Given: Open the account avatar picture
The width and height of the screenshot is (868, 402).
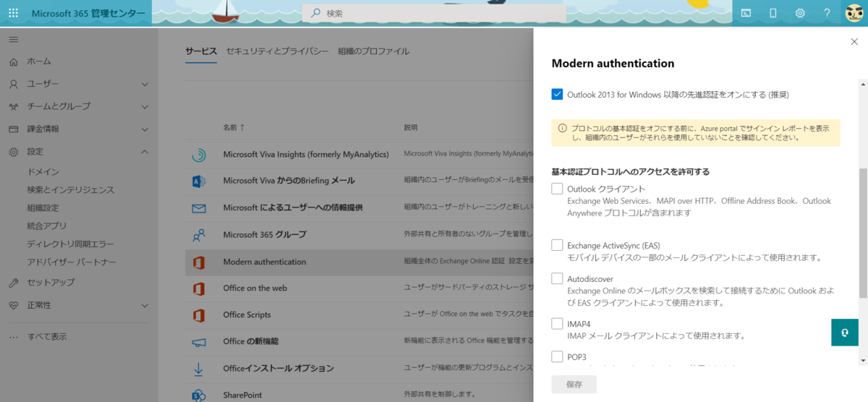Looking at the screenshot, I should tap(854, 13).
